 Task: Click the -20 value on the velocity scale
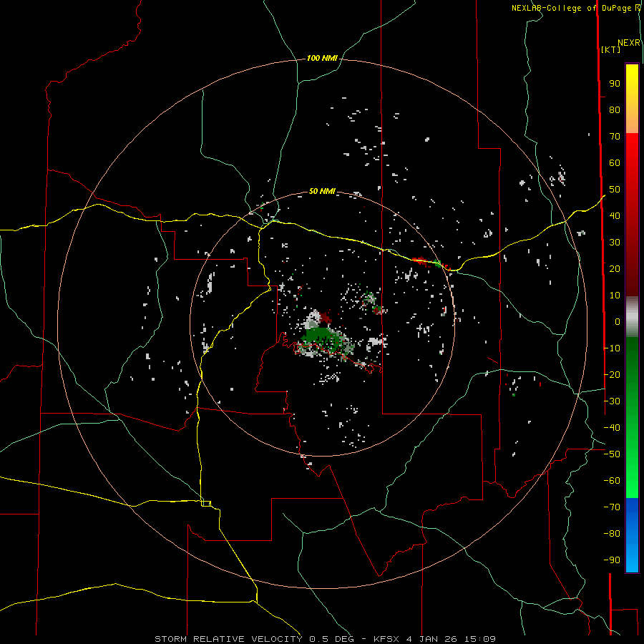pyautogui.click(x=612, y=375)
